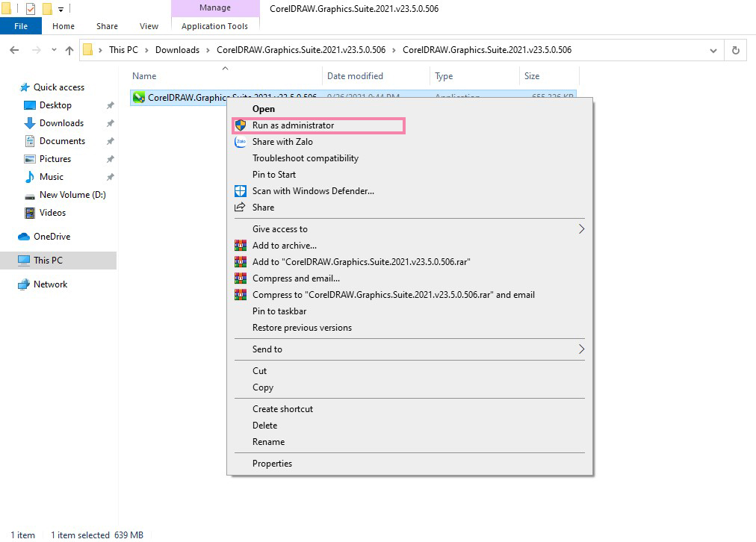Image resolution: width=756 pixels, height=542 pixels.
Task: Click the administrator shield icon
Action: (241, 125)
